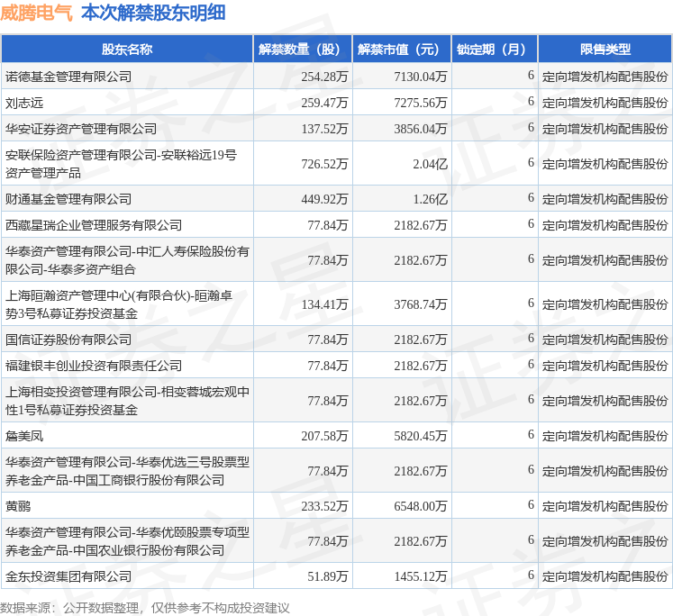This screenshot has height=616, width=673.
Task: Click the 本次解禁股东明细 title text
Action: click(x=153, y=13)
